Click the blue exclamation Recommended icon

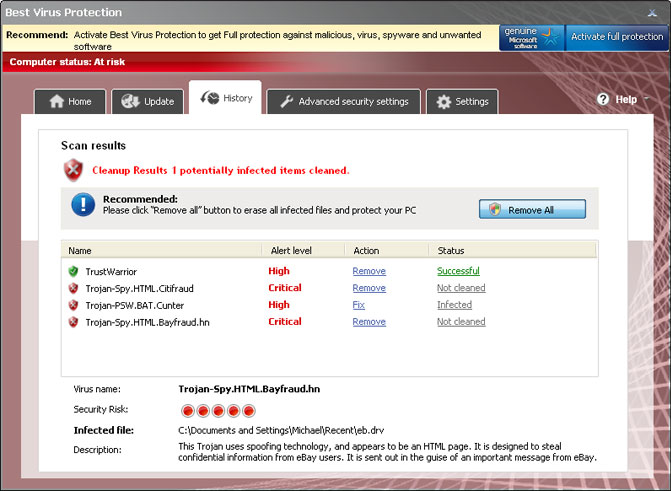(x=83, y=205)
